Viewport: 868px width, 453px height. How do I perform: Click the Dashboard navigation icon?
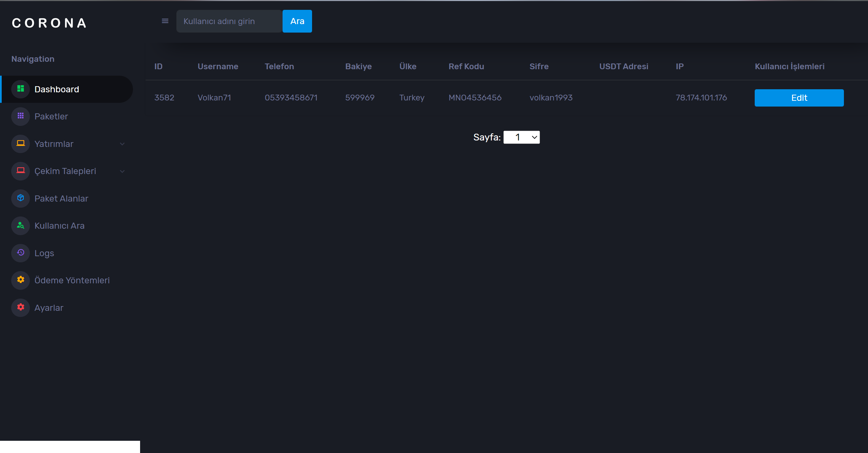point(21,89)
